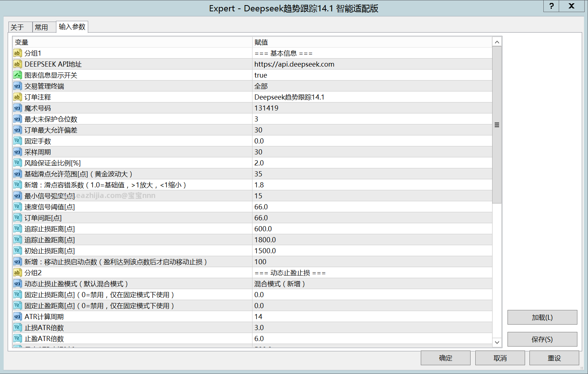This screenshot has width=588, height=374.
Task: Click the 重设 reset button
Action: tap(554, 358)
